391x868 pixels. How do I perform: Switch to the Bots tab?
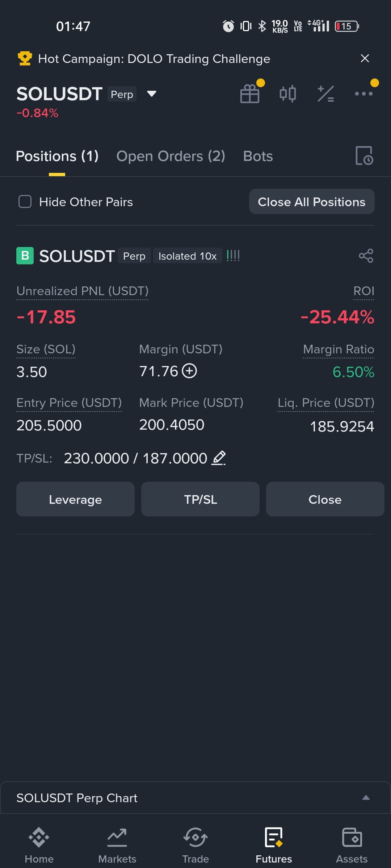(x=258, y=156)
